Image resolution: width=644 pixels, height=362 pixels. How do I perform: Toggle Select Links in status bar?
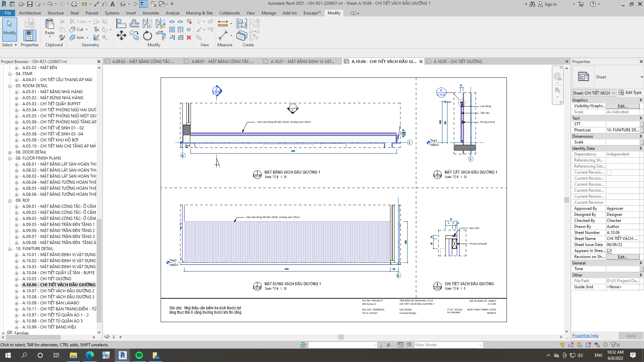(x=562, y=345)
